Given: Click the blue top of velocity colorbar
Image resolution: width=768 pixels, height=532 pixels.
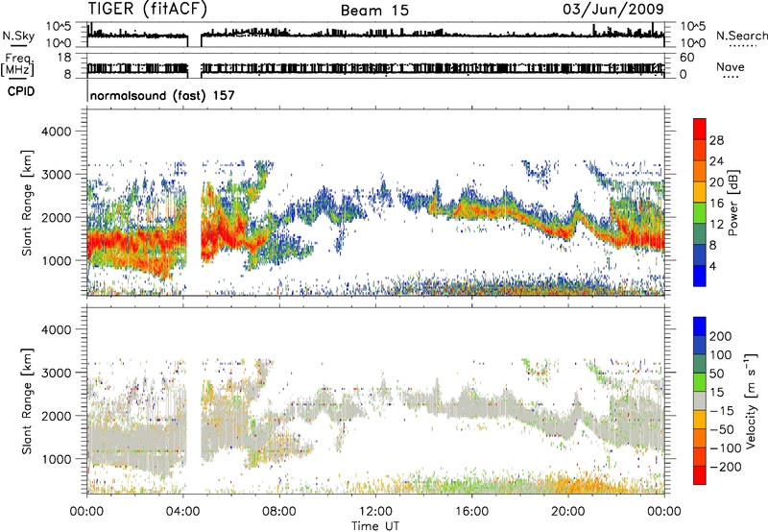Looking at the screenshot, I should 700,326.
